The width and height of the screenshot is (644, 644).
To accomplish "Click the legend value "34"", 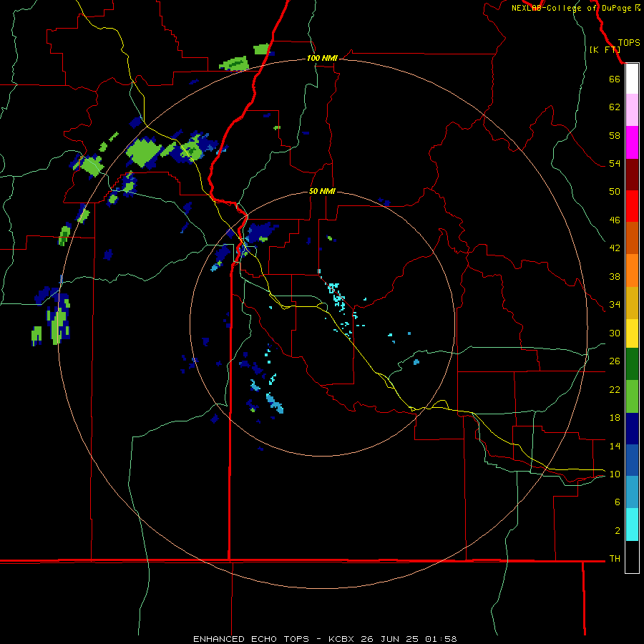I will [x=615, y=305].
